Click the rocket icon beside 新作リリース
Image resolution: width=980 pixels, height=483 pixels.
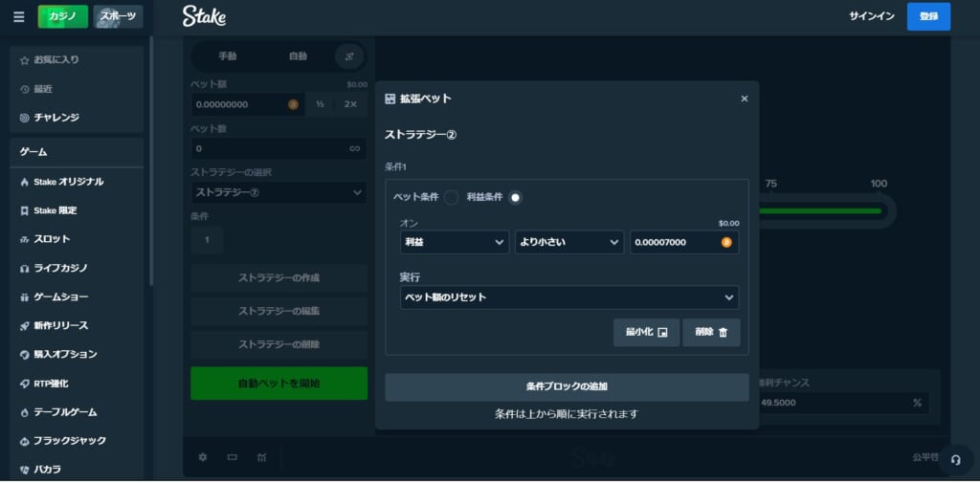point(24,326)
